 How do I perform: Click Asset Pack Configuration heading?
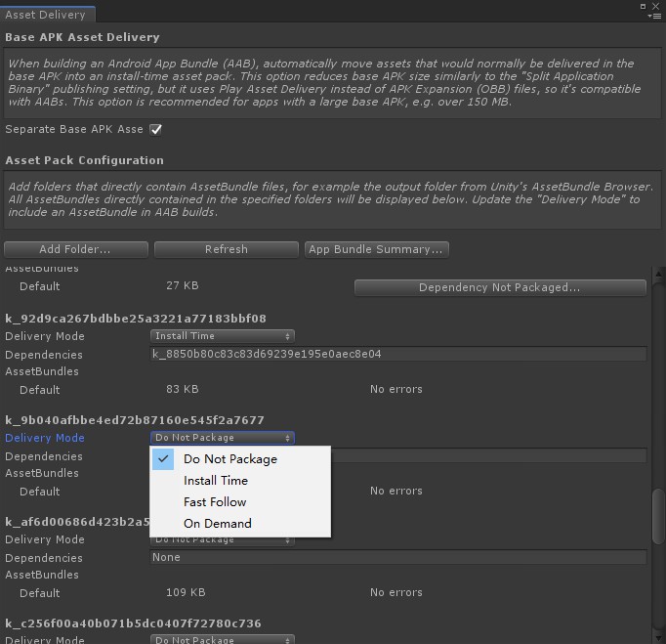(84, 160)
